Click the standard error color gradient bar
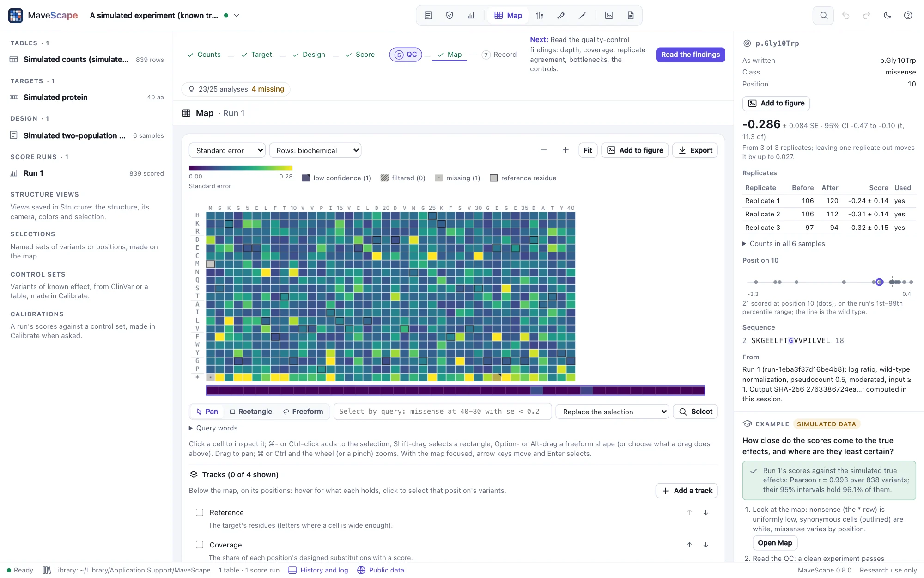Viewport: 924px width, 578px height. point(241,168)
